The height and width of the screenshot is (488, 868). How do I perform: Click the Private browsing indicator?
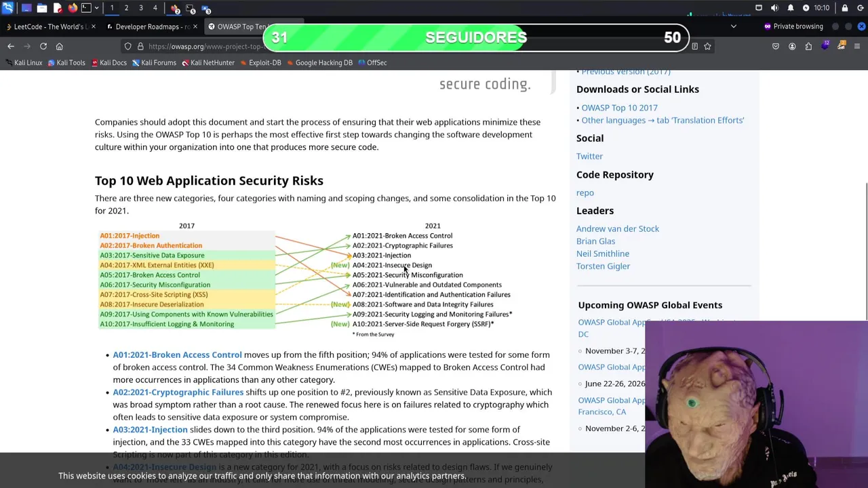pos(793,26)
